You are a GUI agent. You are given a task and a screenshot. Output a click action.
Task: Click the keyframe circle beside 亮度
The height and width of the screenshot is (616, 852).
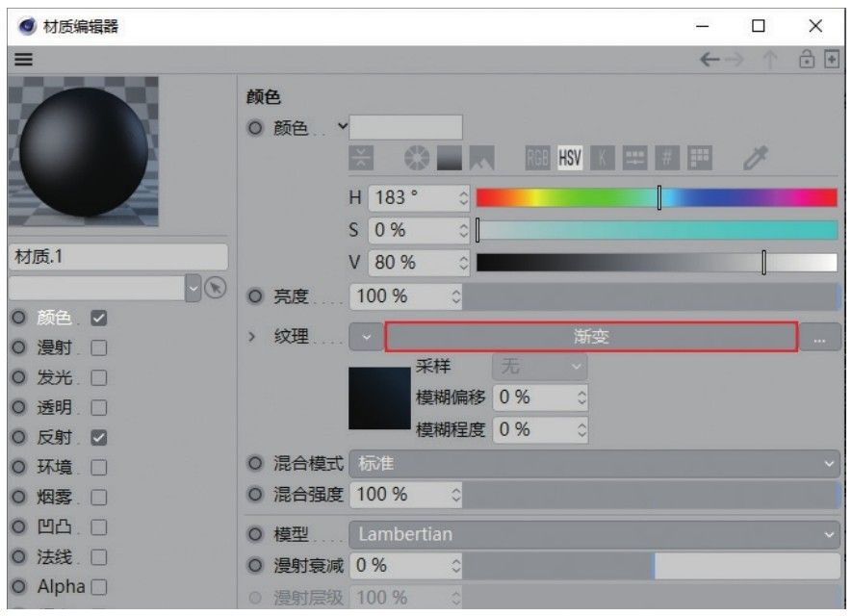pyautogui.click(x=255, y=296)
